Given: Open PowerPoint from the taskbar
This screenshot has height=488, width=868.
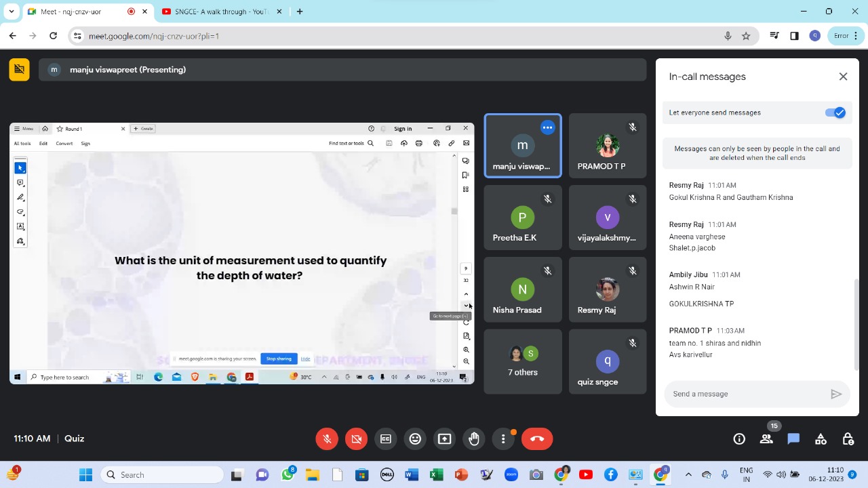Looking at the screenshot, I should pyautogui.click(x=461, y=475).
